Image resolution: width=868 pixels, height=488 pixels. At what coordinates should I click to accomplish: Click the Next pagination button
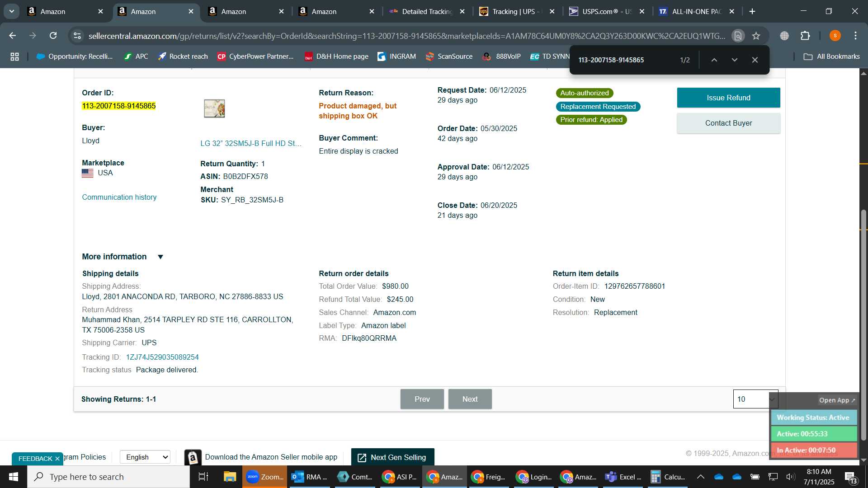tap(470, 399)
